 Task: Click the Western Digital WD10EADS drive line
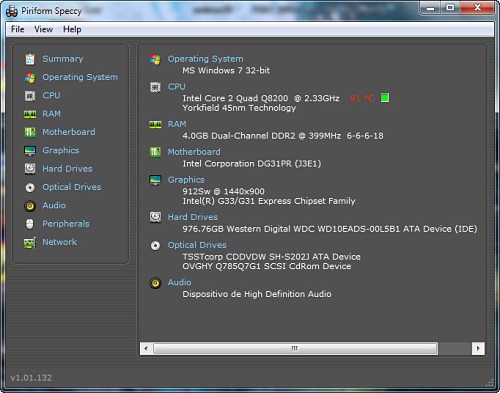tap(330, 229)
